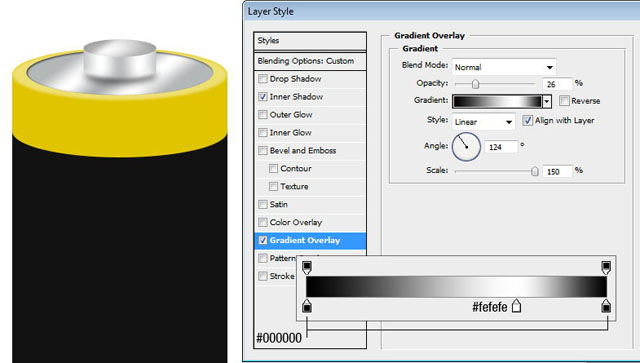Select Inner Shadow style row
The image size is (640, 363).
click(310, 97)
